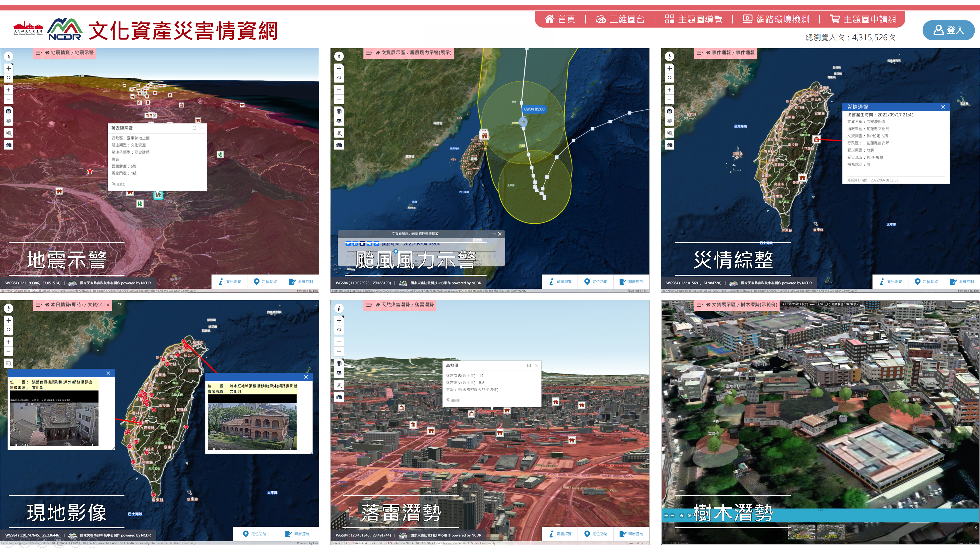980x551 pixels.
Task: Click the pan tool in typhoon map
Action: click(339, 68)
